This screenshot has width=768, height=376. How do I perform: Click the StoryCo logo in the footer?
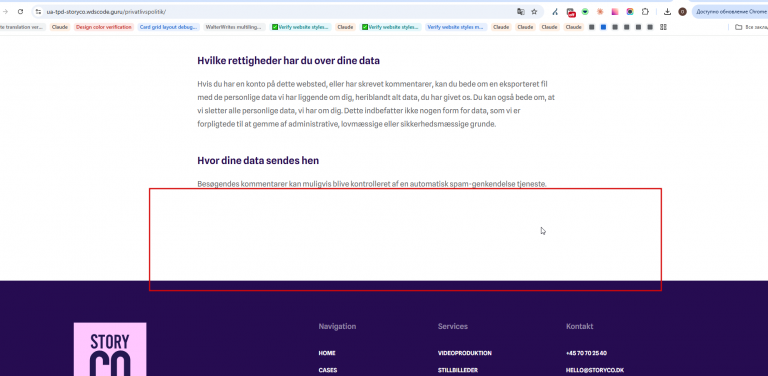pyautogui.click(x=110, y=349)
